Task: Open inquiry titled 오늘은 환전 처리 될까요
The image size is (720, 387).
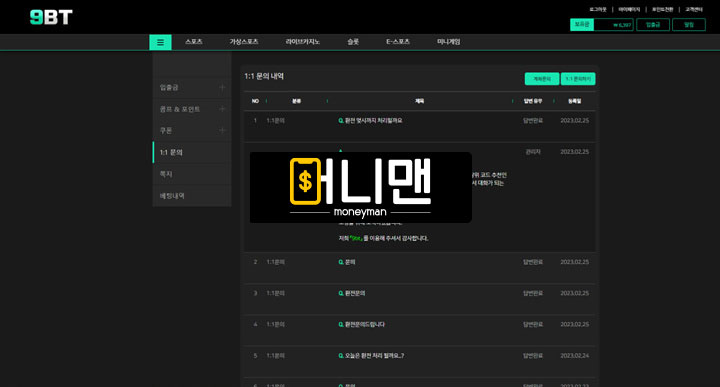Action: click(371, 356)
